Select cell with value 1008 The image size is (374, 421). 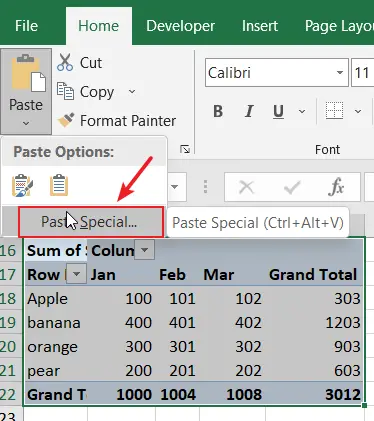coord(232,395)
